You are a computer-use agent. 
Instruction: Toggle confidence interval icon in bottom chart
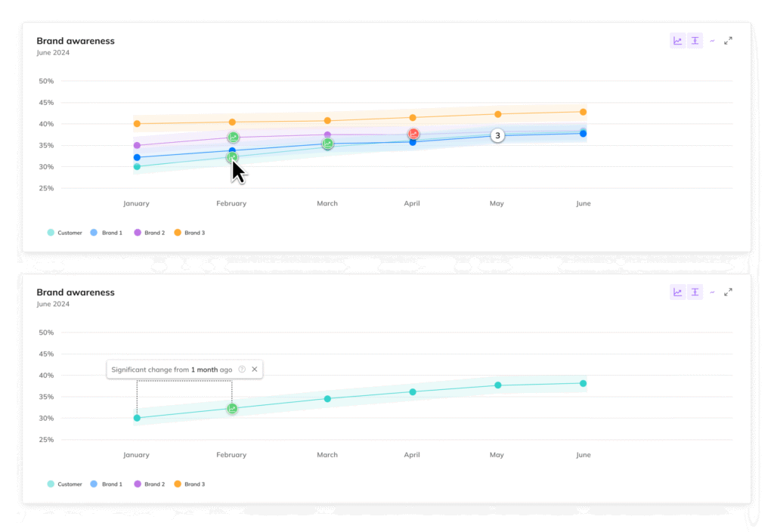[695, 292]
